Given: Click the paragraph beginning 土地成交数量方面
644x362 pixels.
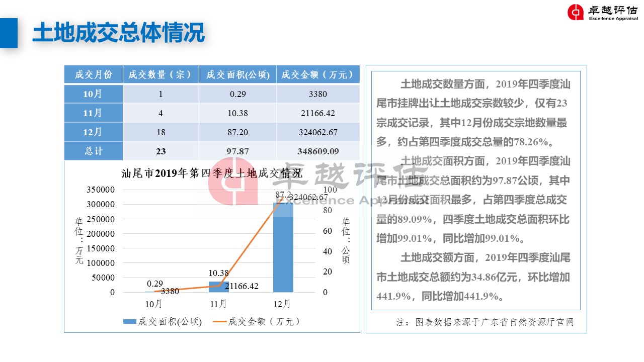Looking at the screenshot, I should pyautogui.click(x=473, y=113).
